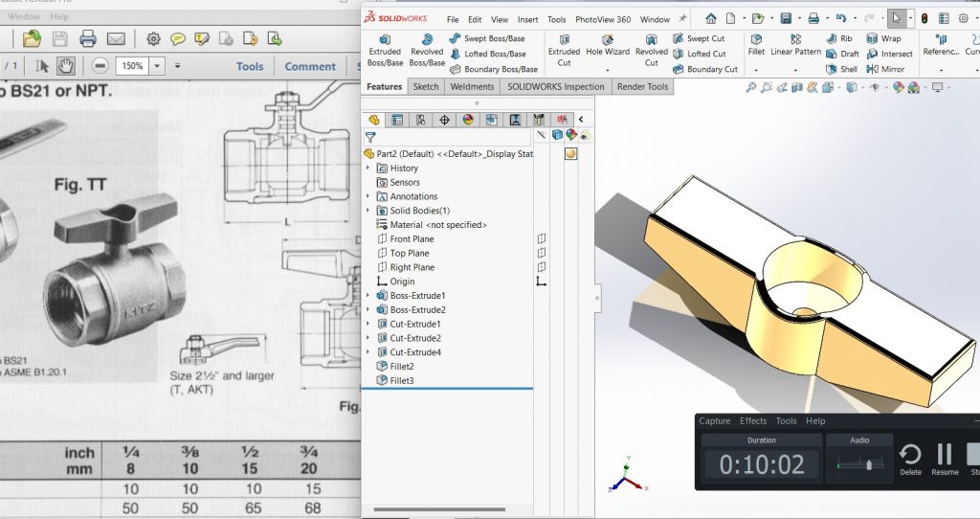Collapse the display pane chevron
Image resolution: width=980 pixels, height=519 pixels.
point(581,119)
